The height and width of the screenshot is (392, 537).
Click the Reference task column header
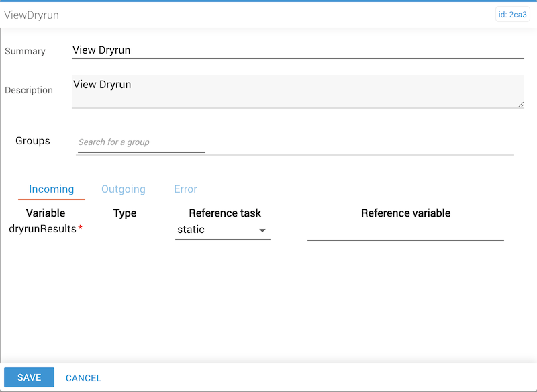click(225, 213)
